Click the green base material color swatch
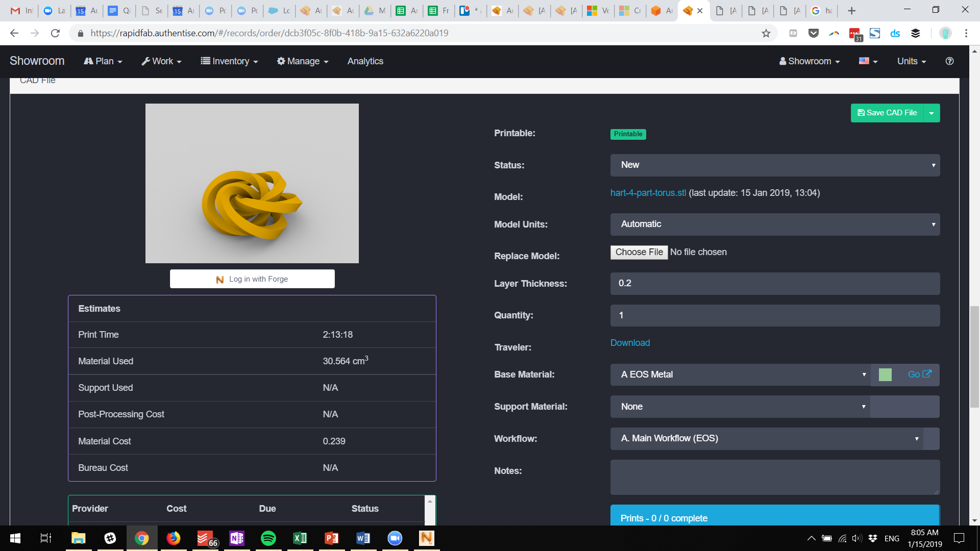Image resolution: width=980 pixels, height=551 pixels. tap(885, 375)
